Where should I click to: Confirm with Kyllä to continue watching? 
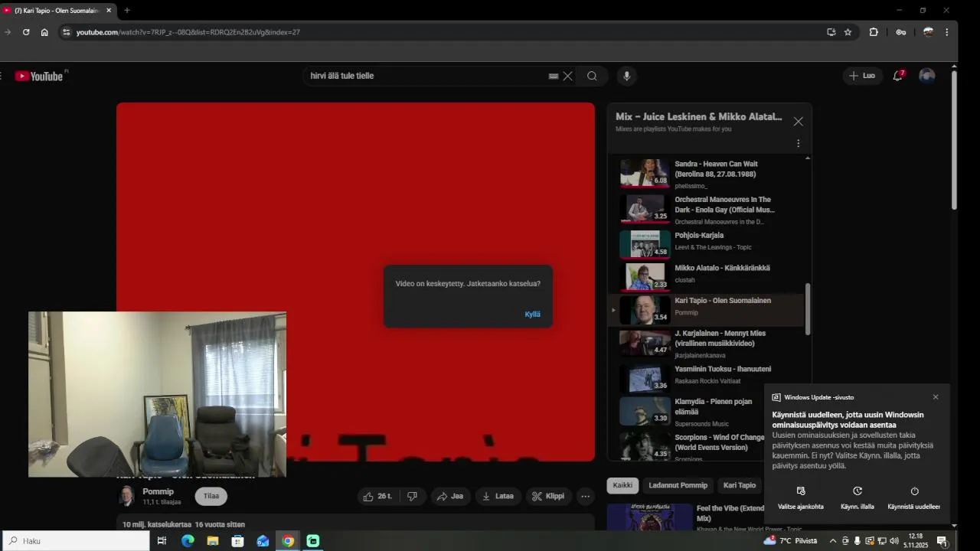click(532, 314)
